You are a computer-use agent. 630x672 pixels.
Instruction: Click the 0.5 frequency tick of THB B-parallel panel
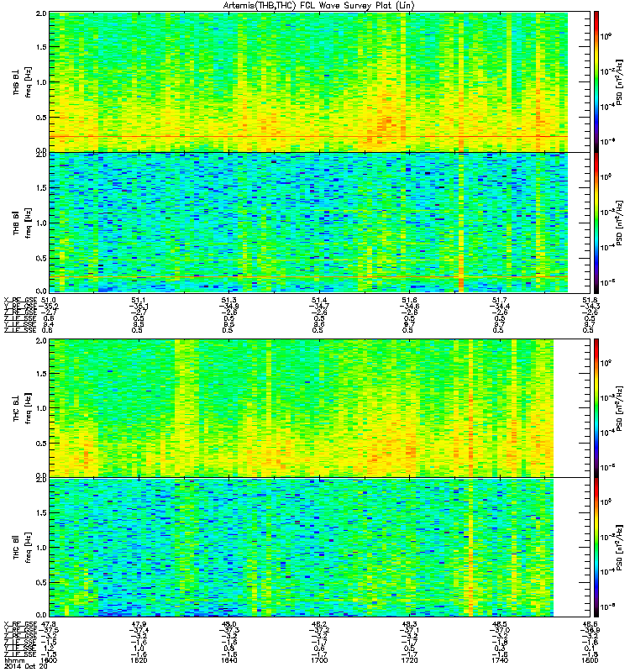click(x=41, y=258)
